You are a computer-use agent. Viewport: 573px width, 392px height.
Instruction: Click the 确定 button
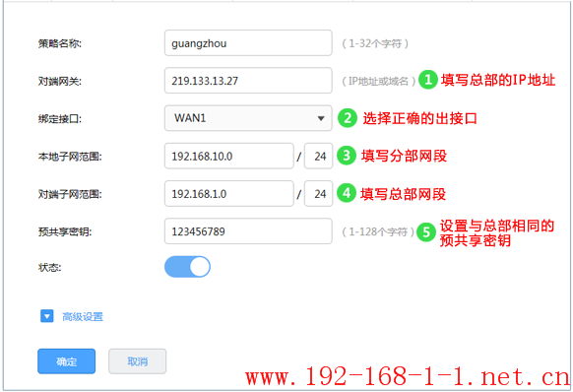(67, 361)
